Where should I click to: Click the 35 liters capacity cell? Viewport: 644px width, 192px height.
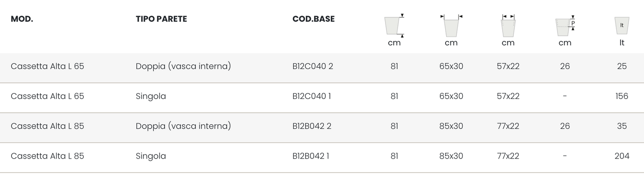point(622,126)
